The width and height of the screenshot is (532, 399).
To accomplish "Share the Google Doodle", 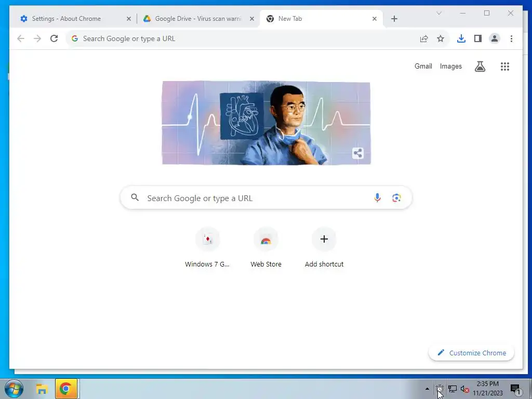I will pos(357,153).
